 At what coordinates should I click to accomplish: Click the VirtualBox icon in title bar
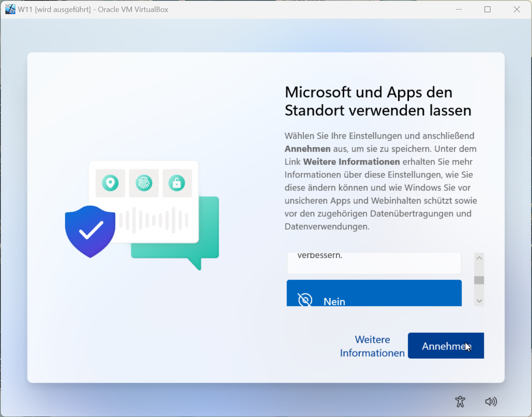pos(10,9)
